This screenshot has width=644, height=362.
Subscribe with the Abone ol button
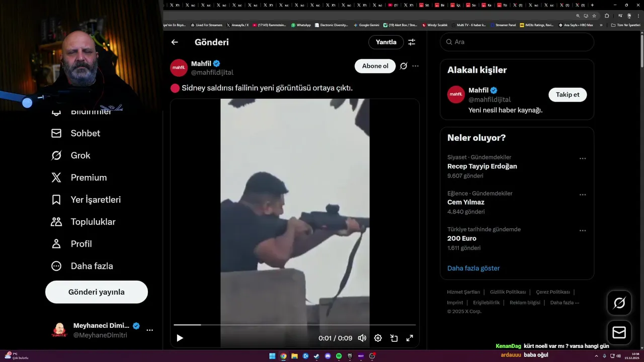pos(375,66)
